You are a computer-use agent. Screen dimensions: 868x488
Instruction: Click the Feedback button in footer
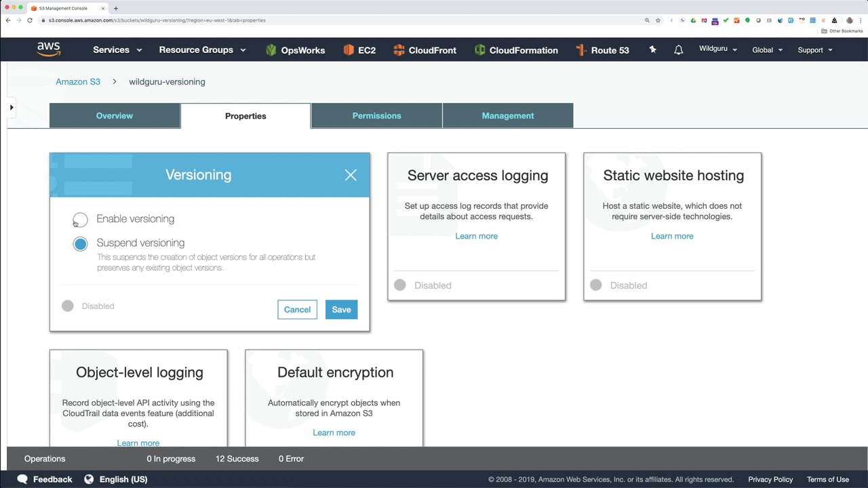45,479
